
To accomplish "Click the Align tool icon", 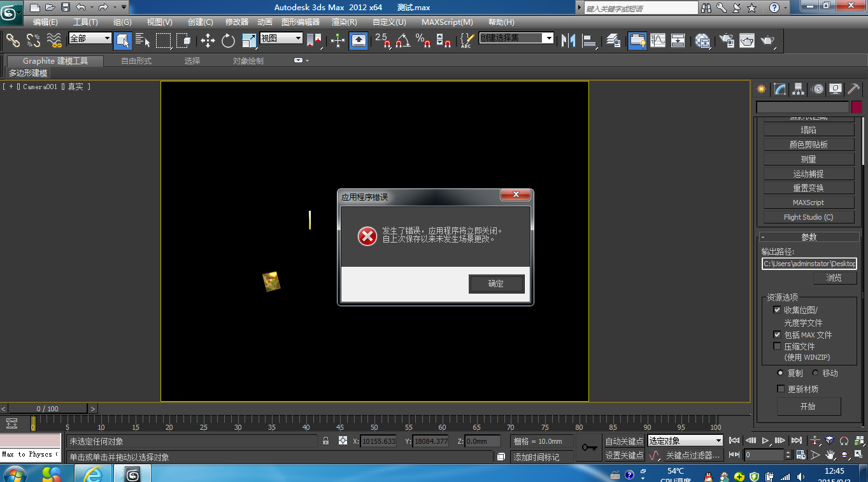I will (x=589, y=41).
